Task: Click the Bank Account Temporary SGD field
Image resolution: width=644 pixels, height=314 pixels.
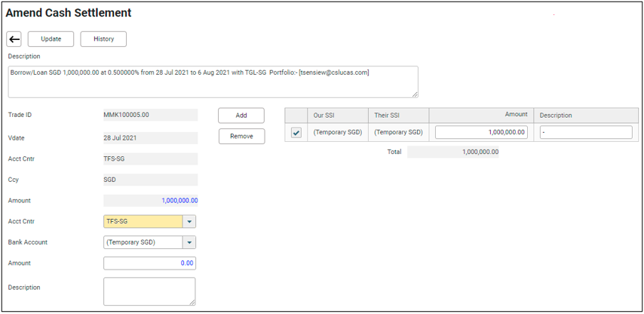Action: tap(143, 243)
